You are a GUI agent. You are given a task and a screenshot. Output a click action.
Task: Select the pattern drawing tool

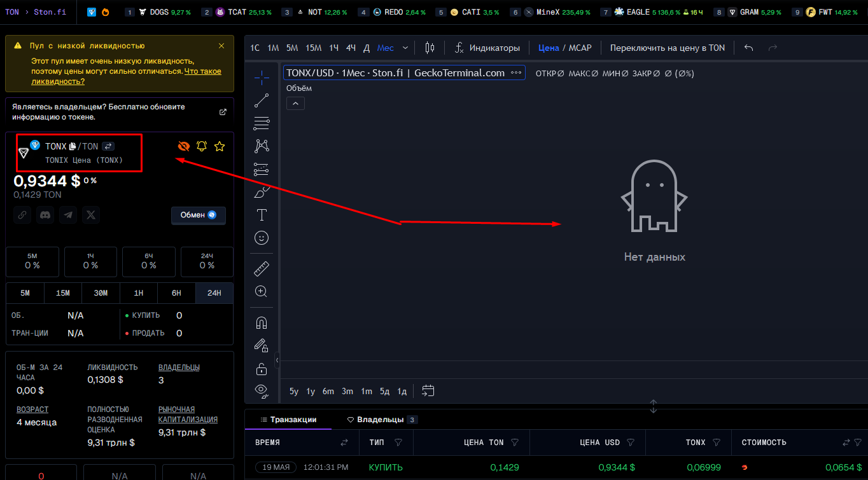[262, 146]
